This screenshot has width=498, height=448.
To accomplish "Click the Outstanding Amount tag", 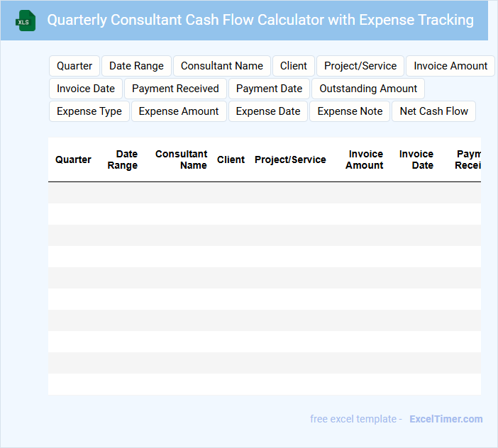I will (x=368, y=89).
